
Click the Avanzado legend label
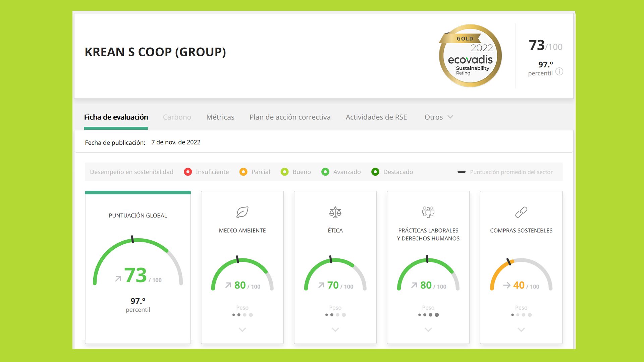pyautogui.click(x=347, y=172)
